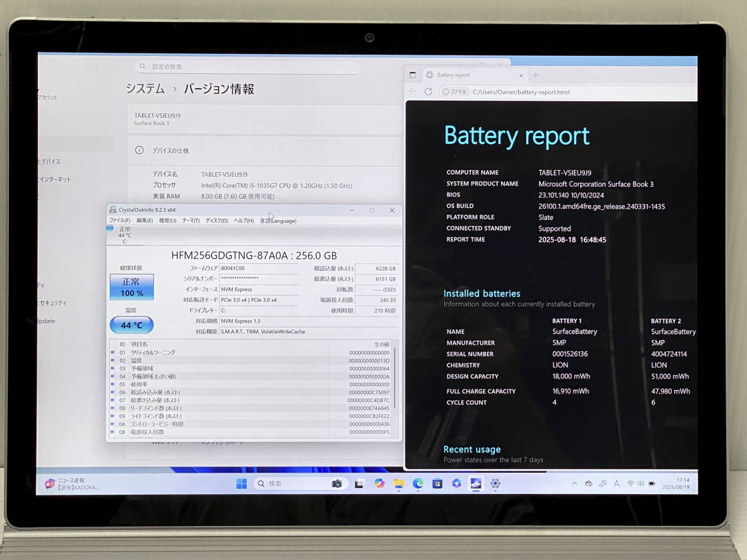Screen dimensions: 747x560
Task: Open the speaker volume tray icon
Action: point(641,484)
